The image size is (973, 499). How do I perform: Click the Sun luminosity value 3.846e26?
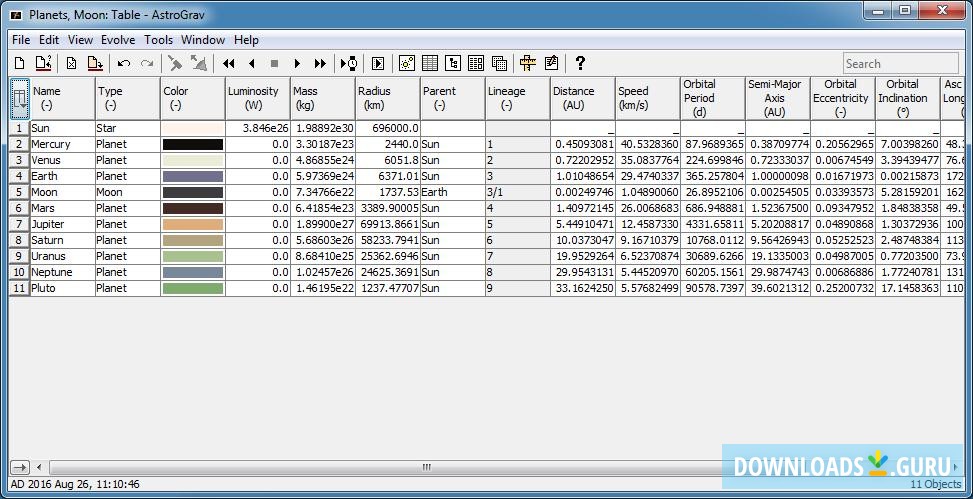(x=258, y=128)
